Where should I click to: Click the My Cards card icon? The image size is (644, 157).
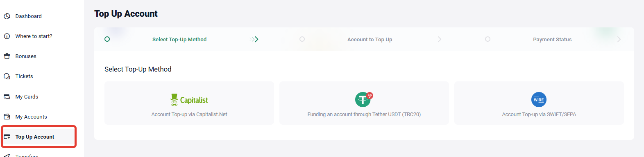click(x=7, y=97)
